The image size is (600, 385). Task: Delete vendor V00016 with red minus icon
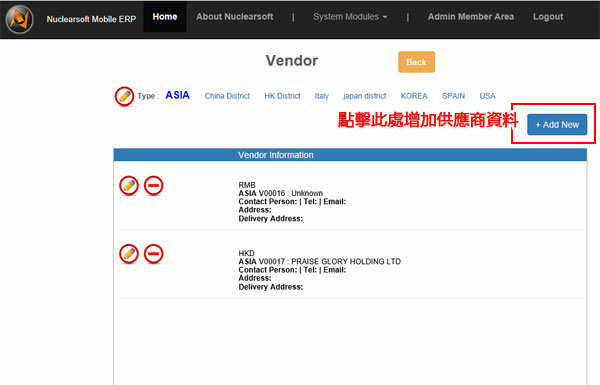[153, 186]
